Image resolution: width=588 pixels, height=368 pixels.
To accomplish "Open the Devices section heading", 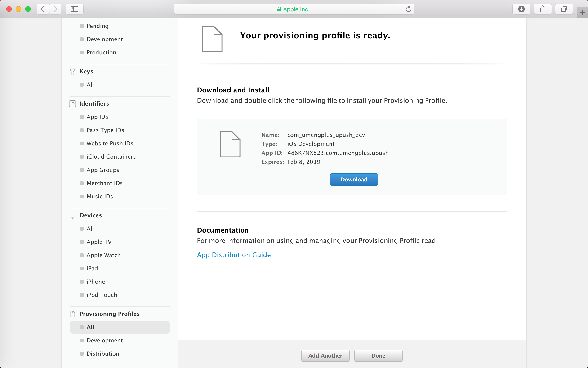I will coord(90,215).
